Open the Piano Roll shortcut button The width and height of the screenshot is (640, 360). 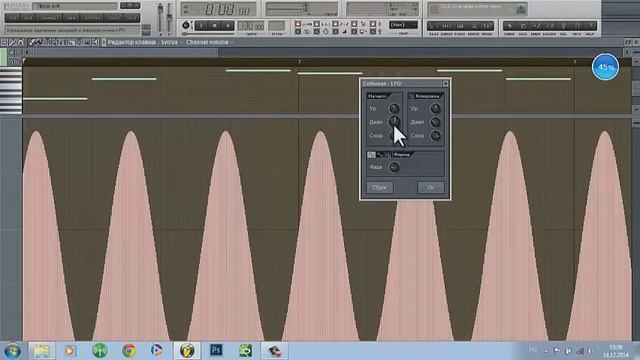[x=460, y=27]
